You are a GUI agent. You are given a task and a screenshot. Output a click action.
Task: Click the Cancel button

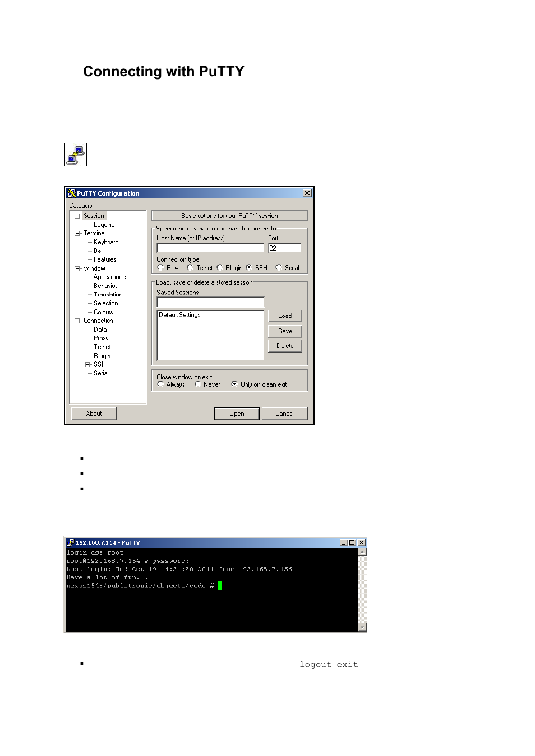click(x=284, y=414)
